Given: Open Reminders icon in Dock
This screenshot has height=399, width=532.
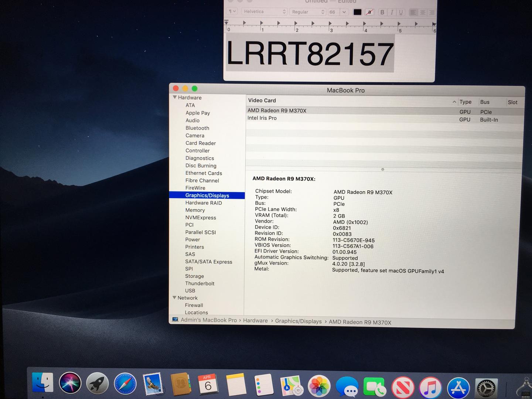Looking at the screenshot, I should [263, 385].
